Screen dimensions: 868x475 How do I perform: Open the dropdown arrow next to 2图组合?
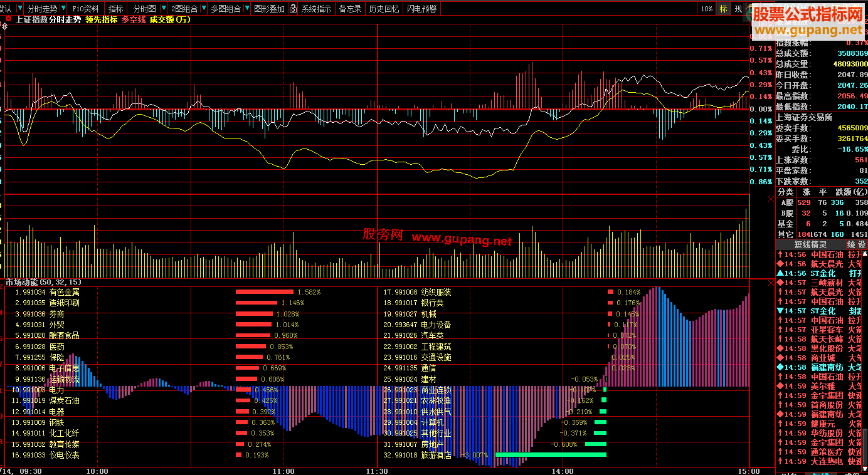click(203, 9)
